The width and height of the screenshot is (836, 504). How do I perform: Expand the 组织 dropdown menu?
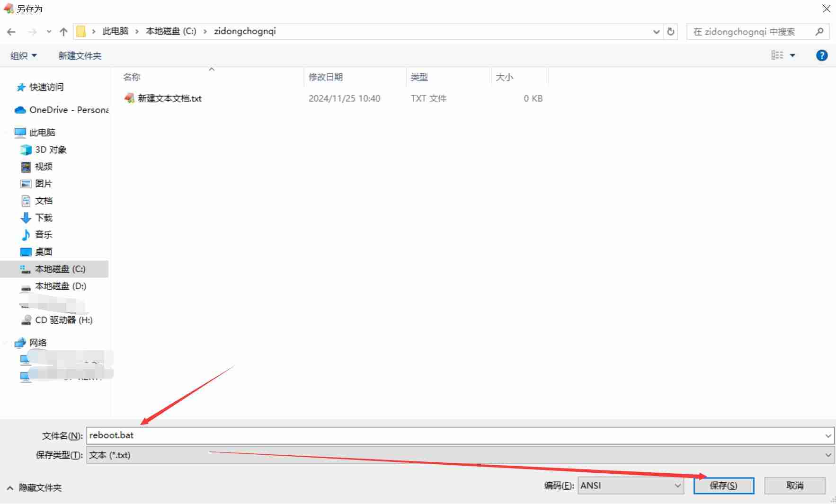[x=22, y=55]
